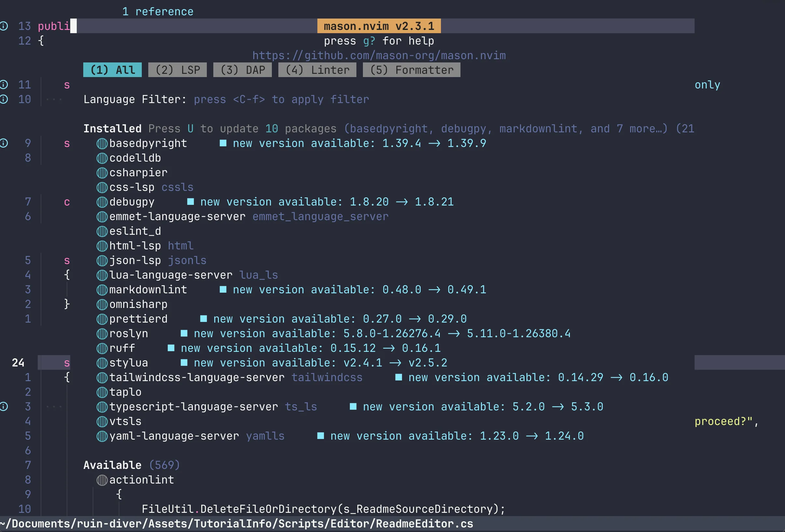Click the package icon beside emmet-language-server

102,217
